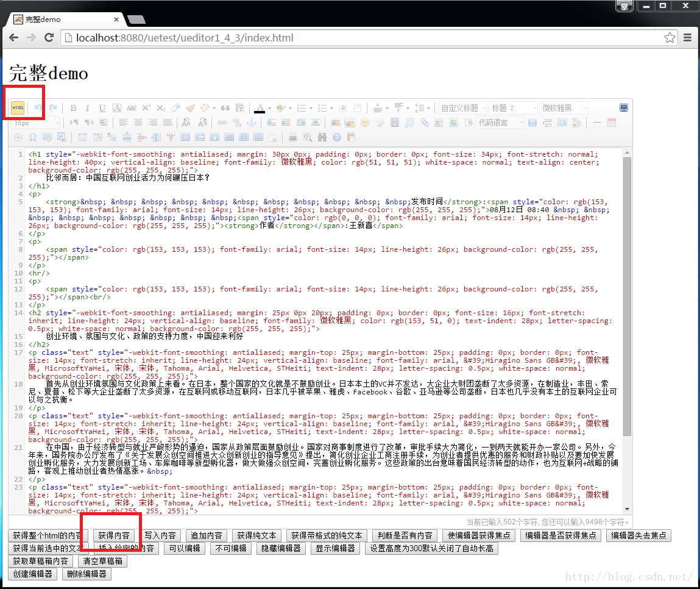Open a new browser tab

point(136,20)
